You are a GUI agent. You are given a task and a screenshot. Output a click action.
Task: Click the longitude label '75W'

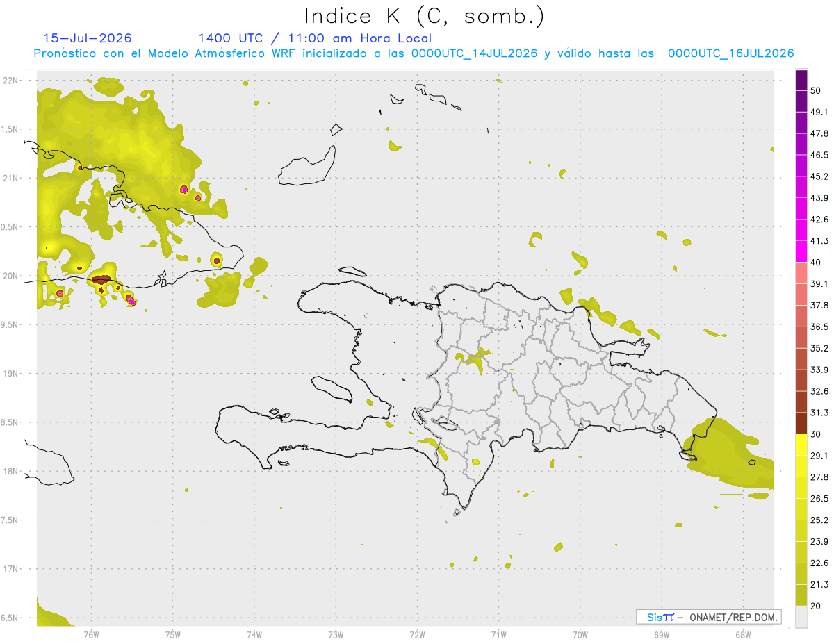point(172,634)
